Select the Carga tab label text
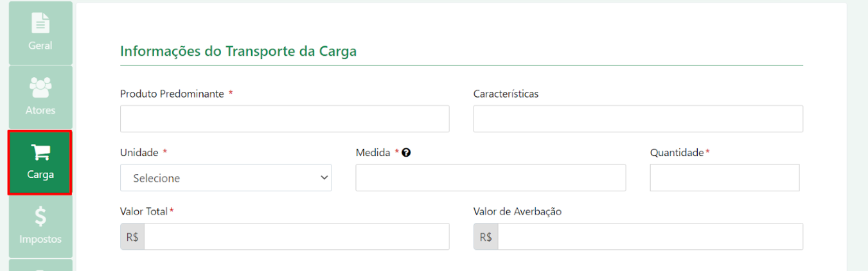 [x=40, y=175]
